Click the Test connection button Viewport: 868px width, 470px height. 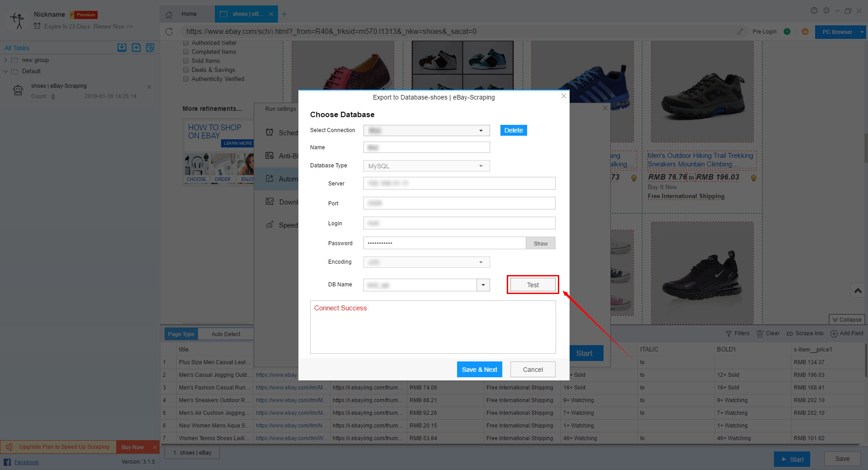pos(533,285)
